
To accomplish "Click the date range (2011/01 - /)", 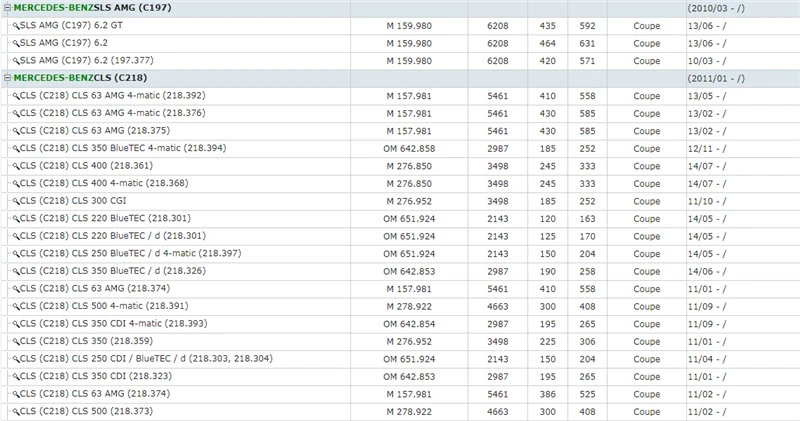I will (716, 78).
